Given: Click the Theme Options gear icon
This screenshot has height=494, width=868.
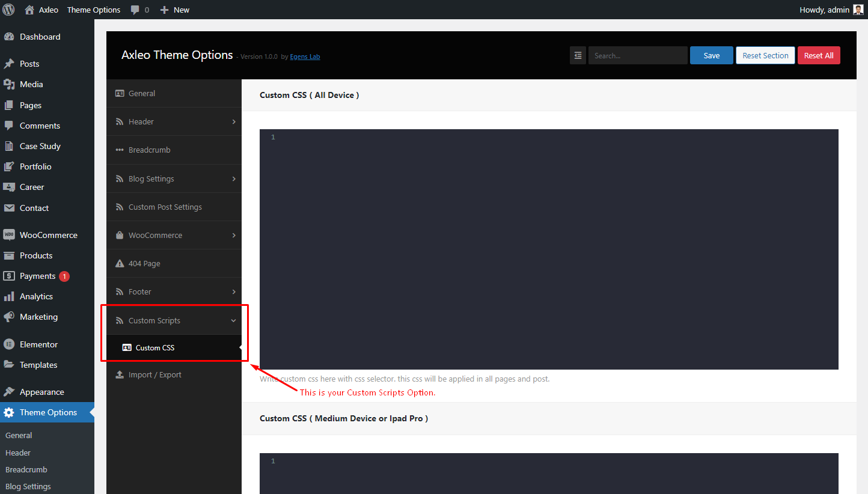Looking at the screenshot, I should coord(9,412).
